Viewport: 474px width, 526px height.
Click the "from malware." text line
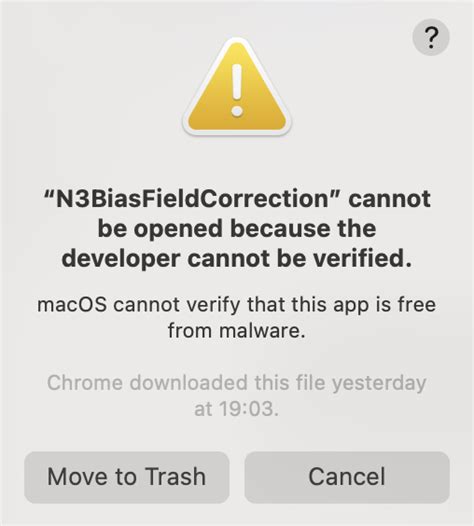237,331
